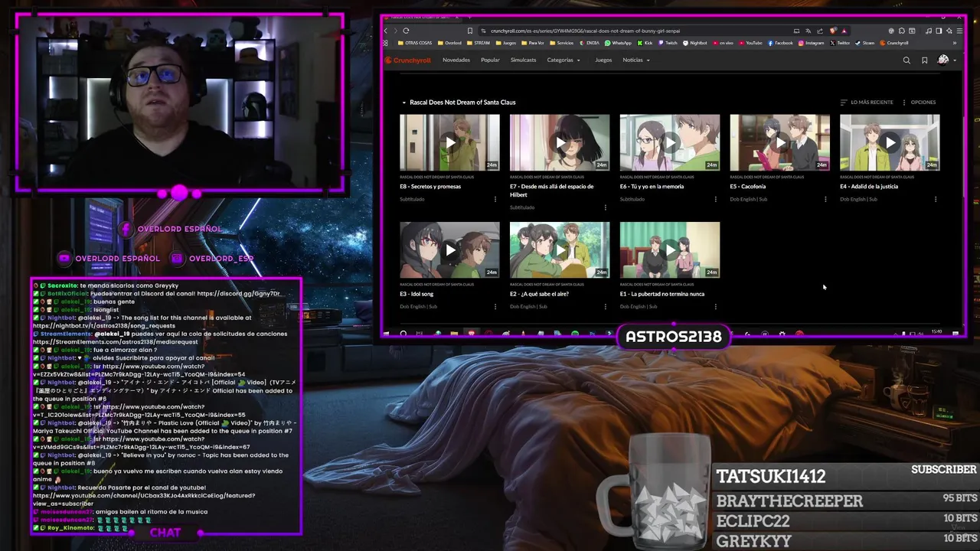Reload the browser page
This screenshot has height=551, width=980.
coord(406,31)
